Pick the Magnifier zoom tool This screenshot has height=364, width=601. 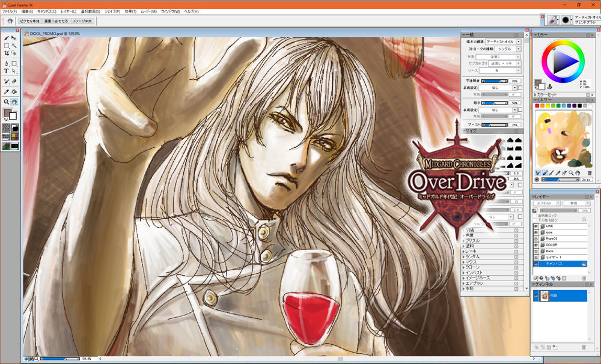click(x=6, y=102)
